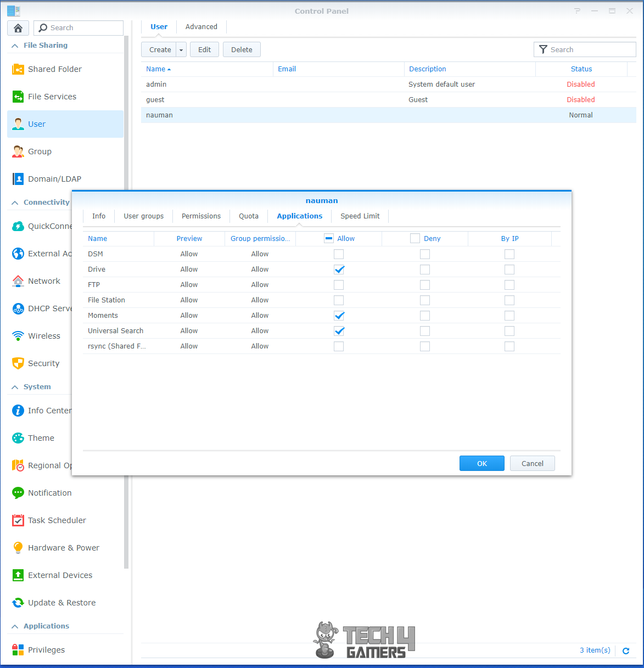Uncheck Allow for Moments
Viewport: 644px width, 668px height.
(x=339, y=316)
